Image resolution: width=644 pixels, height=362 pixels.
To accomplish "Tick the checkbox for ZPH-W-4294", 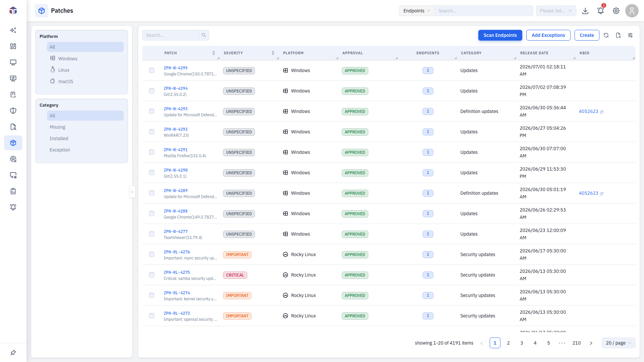I will pos(152,91).
